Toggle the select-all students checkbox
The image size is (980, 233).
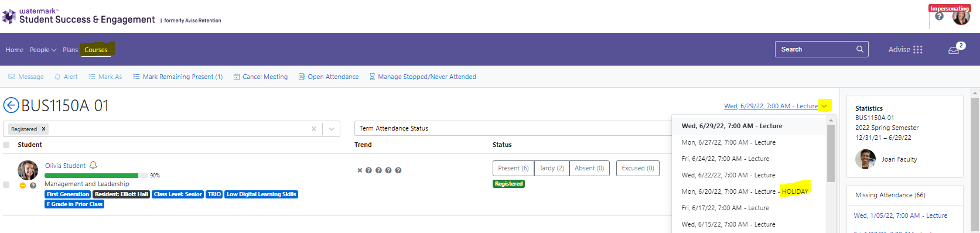tap(6, 145)
